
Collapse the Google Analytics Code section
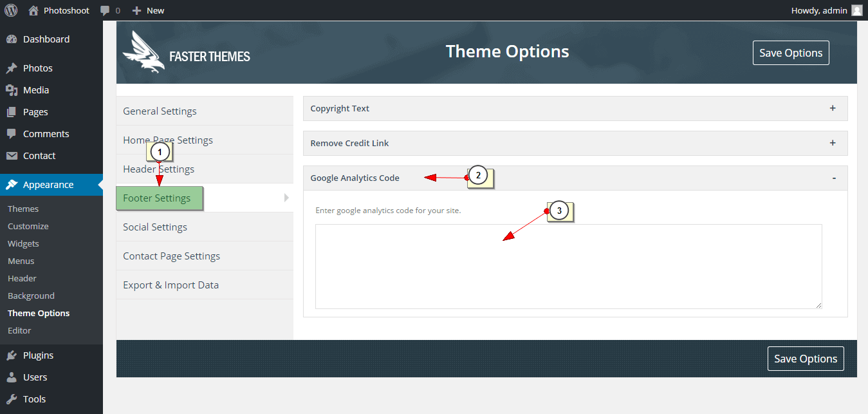(x=575, y=178)
